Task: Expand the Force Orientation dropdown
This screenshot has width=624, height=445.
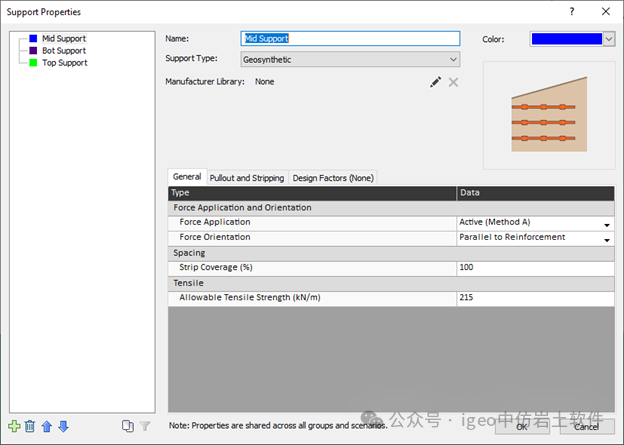Action: 606,239
